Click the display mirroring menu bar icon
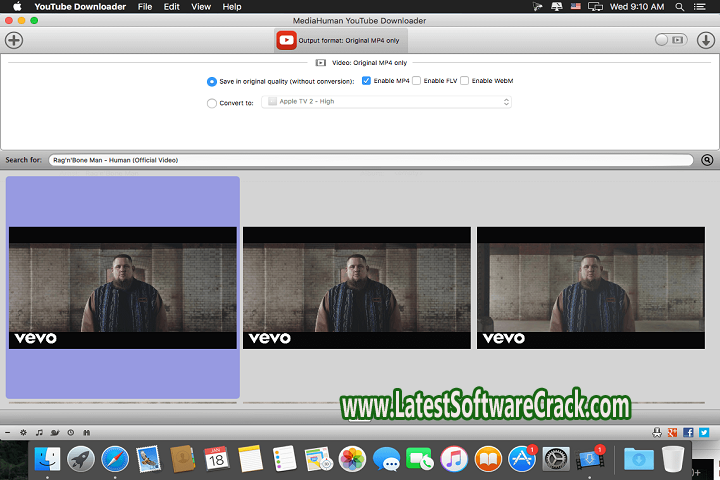This screenshot has width=720, height=480. pyautogui.click(x=595, y=6)
